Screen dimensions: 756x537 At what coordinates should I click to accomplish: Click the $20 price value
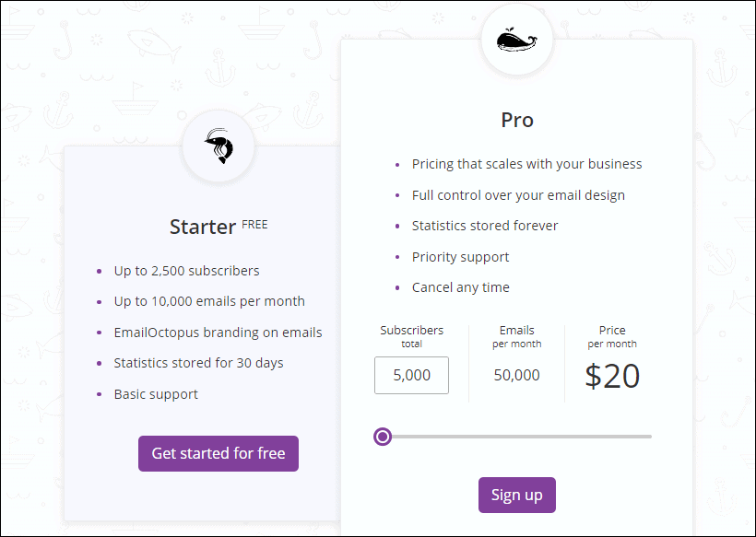(x=612, y=376)
